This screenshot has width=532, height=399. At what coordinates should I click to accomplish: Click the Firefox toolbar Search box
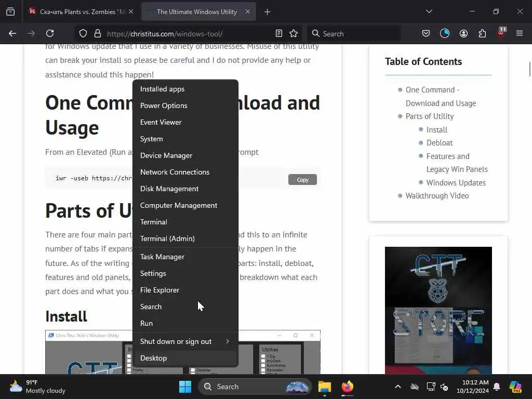tap(354, 34)
